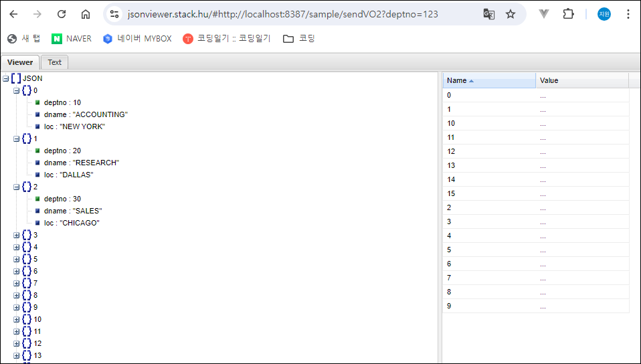Select the braces icon of object 1

[x=27, y=139]
